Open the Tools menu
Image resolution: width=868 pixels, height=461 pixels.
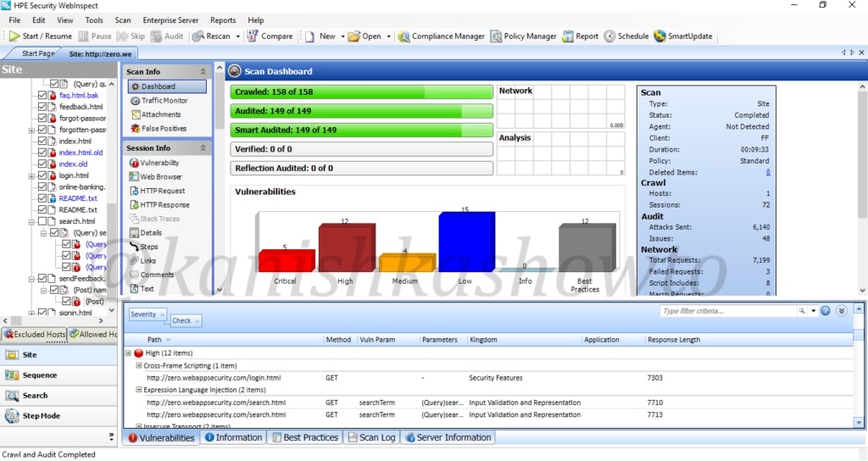point(94,20)
